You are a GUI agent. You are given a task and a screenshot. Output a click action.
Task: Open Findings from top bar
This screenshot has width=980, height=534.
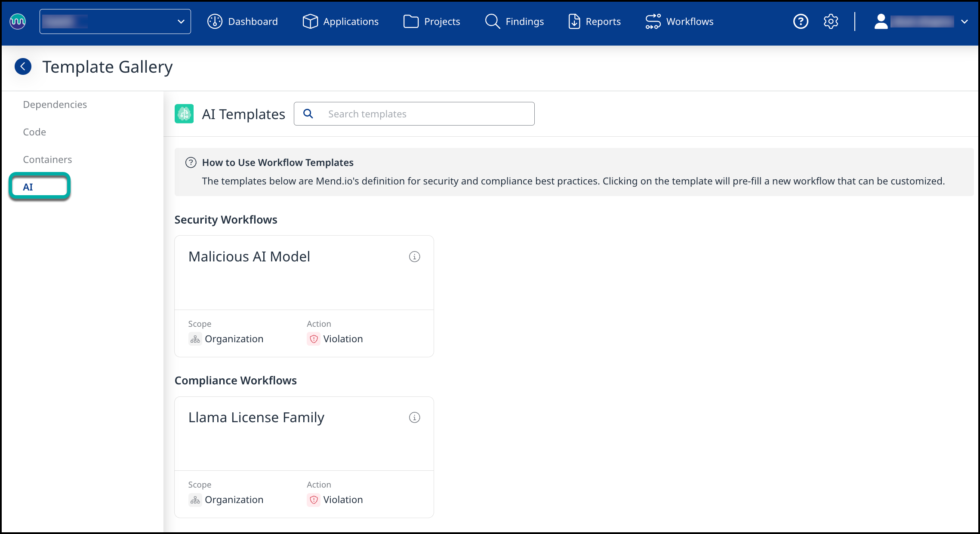tap(515, 21)
